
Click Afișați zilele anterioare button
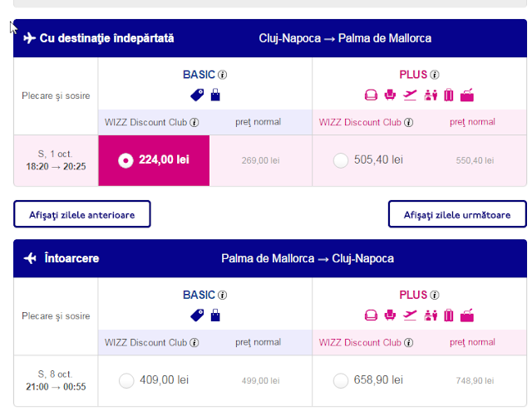[x=81, y=214]
